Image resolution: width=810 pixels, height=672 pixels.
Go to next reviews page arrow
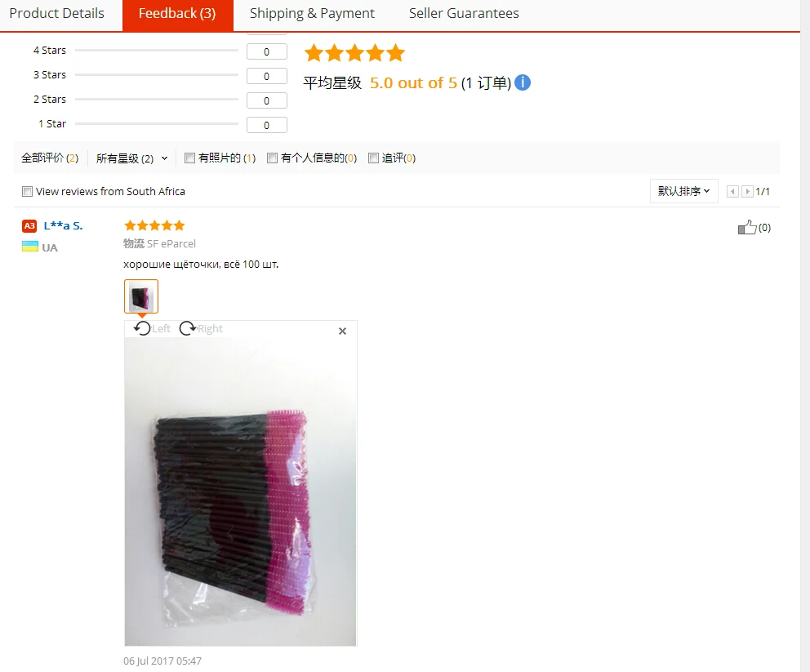[x=747, y=192]
